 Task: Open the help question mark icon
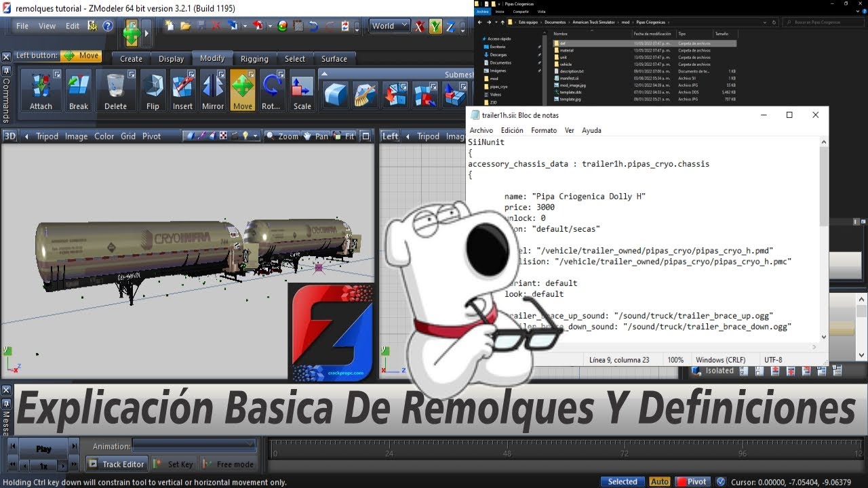click(107, 26)
